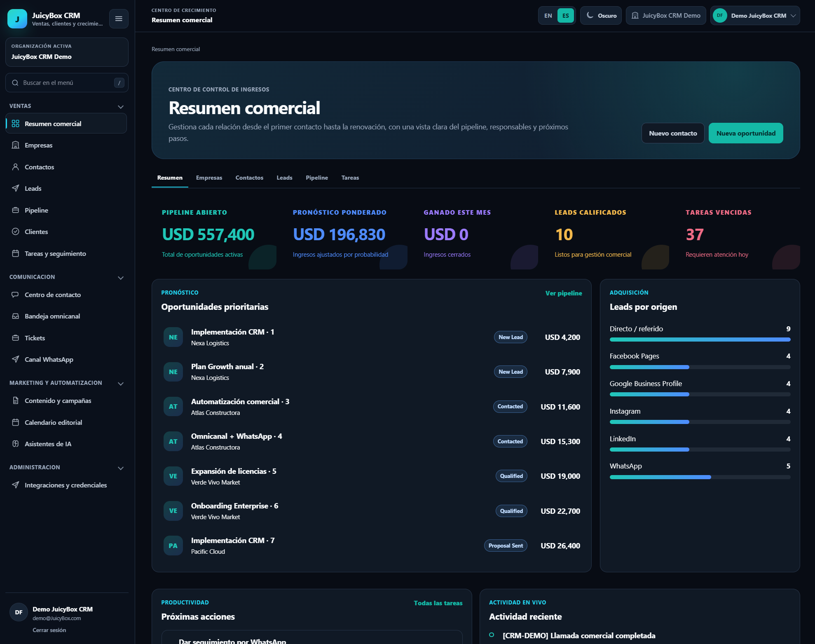The width and height of the screenshot is (815, 644).
Task: Collapse the MARKETING Y AUTOMATIZACION section
Action: [121, 383]
